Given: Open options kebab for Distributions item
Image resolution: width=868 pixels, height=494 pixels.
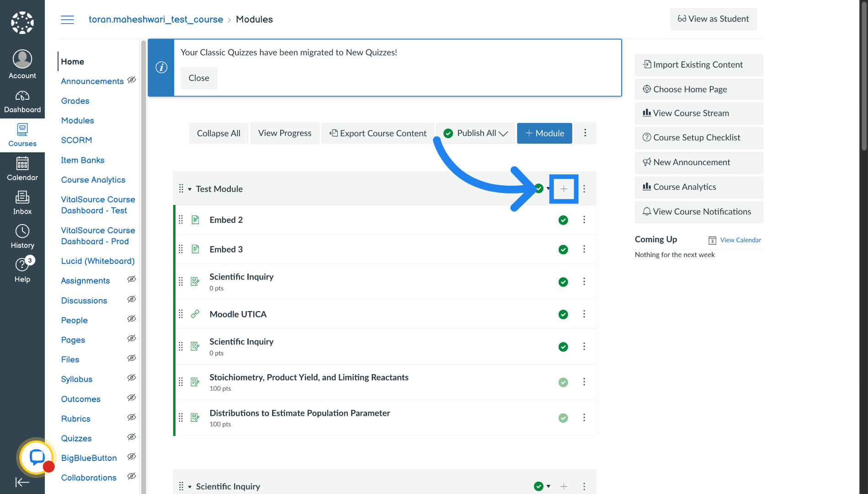Looking at the screenshot, I should (x=584, y=418).
